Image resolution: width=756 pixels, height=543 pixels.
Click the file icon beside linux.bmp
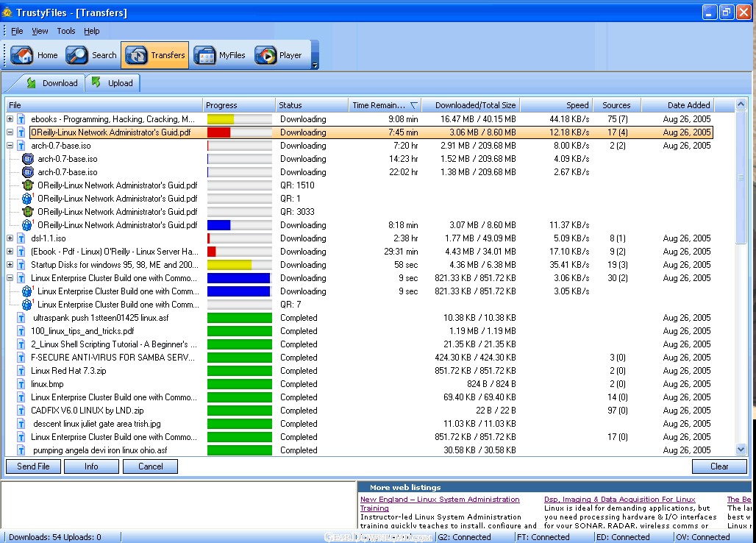(21, 384)
